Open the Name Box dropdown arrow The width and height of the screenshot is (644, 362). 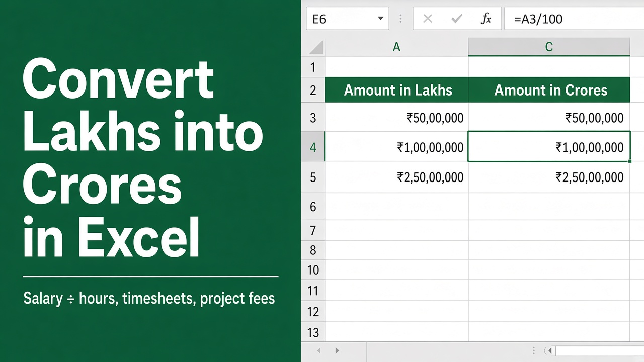[380, 19]
